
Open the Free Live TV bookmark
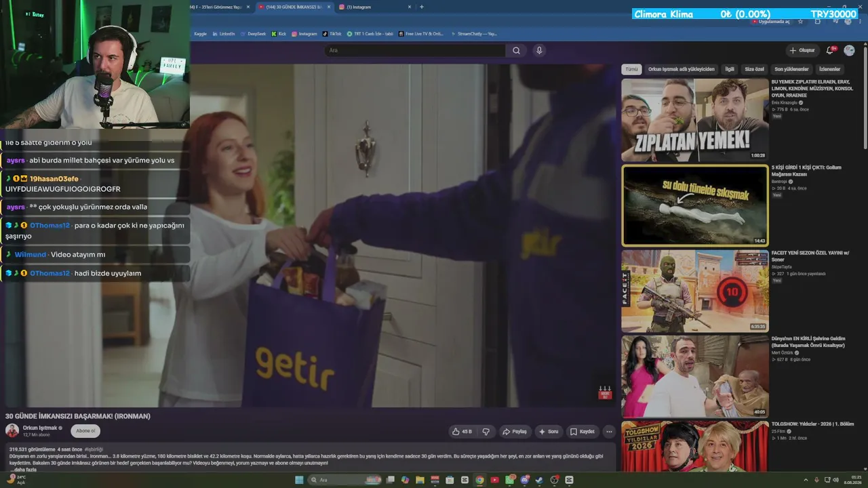point(421,34)
